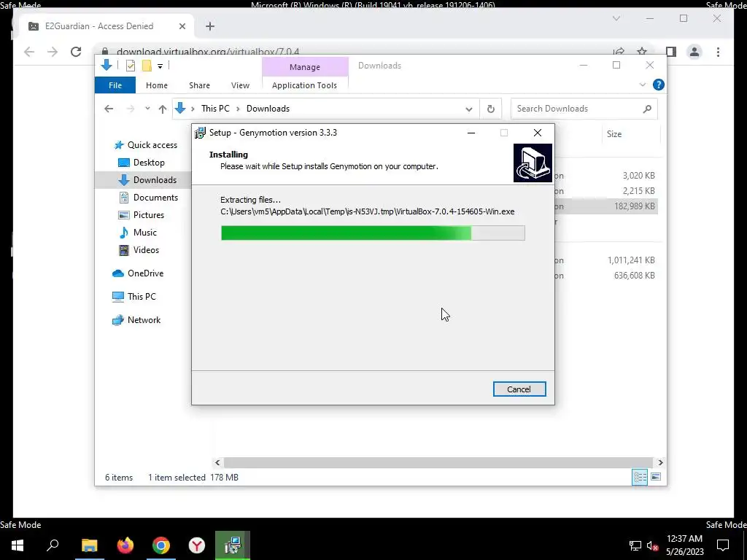
Task: Open the Application Tools tab
Action: click(x=304, y=85)
